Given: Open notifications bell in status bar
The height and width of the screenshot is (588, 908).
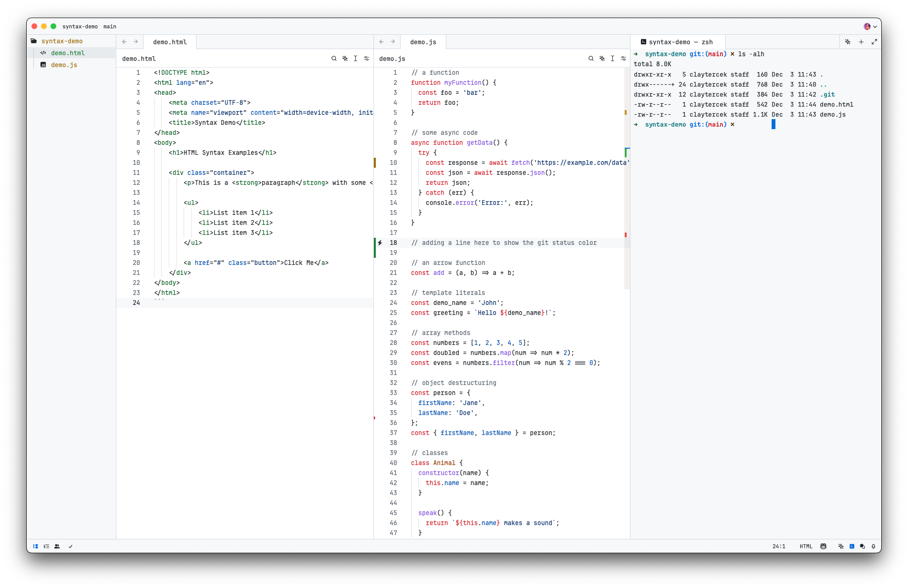Looking at the screenshot, I should pyautogui.click(x=873, y=547).
